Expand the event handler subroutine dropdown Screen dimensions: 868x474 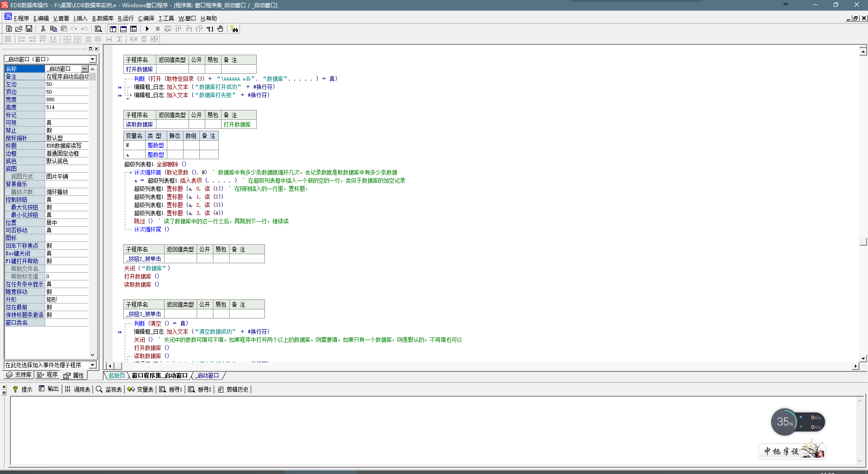pyautogui.click(x=93, y=365)
